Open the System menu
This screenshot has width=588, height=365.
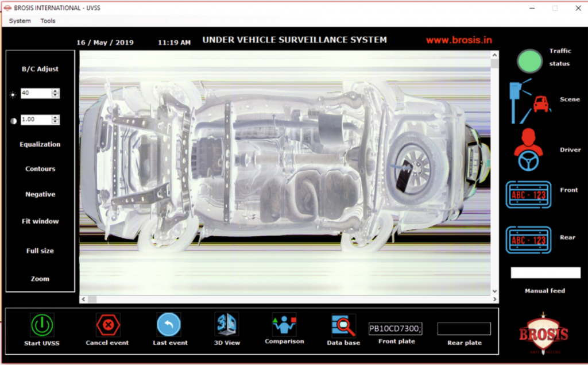point(19,21)
